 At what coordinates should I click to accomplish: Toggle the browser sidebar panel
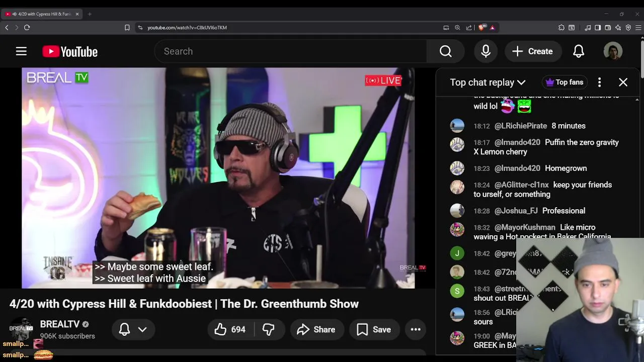point(598,28)
